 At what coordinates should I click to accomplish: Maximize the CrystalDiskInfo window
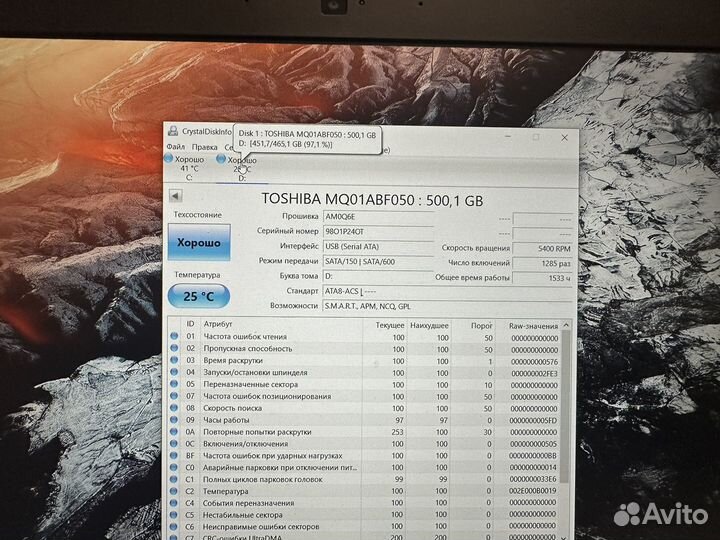(x=536, y=136)
